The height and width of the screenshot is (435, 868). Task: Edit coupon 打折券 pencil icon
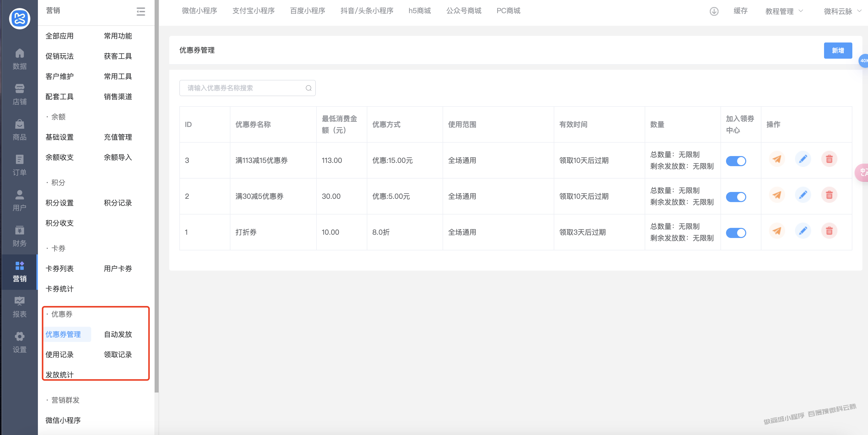coord(803,230)
